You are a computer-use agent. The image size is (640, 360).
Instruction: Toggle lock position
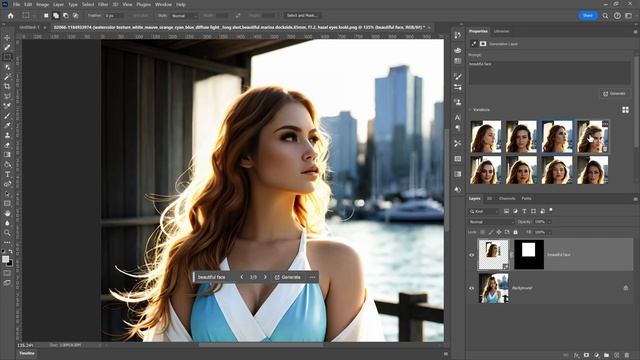(499, 232)
